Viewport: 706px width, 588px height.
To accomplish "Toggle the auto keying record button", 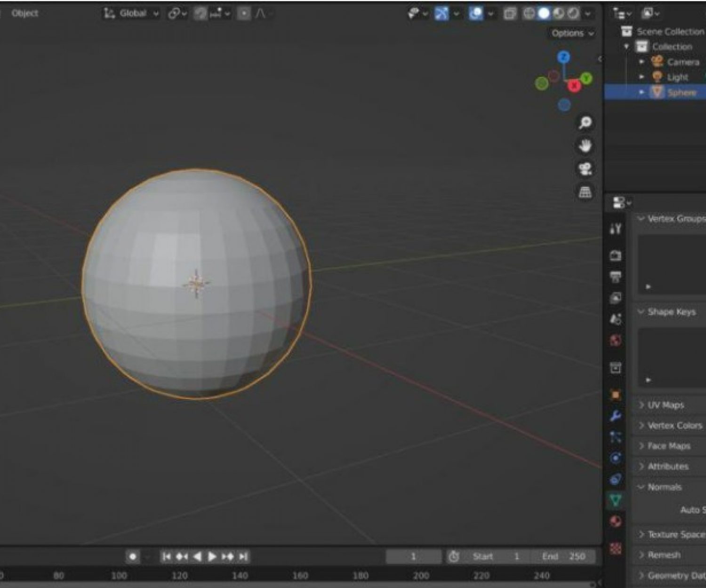I will [133, 556].
